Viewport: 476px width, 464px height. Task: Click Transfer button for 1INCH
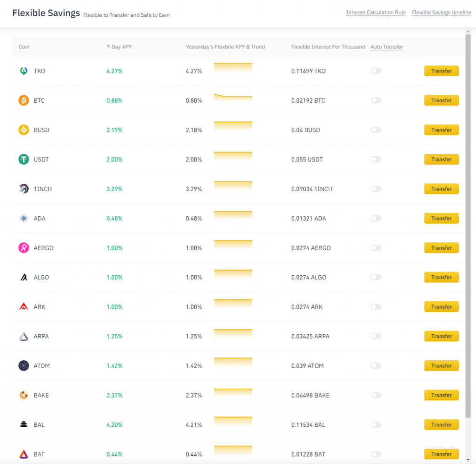click(442, 189)
